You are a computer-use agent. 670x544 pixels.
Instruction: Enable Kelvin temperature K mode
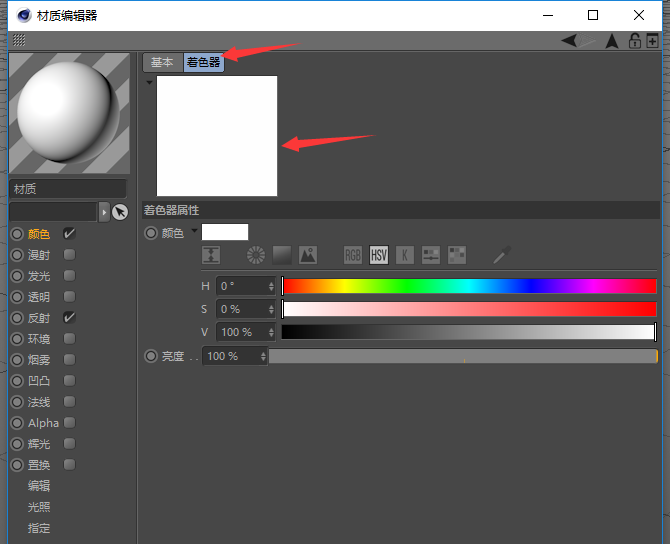point(405,255)
